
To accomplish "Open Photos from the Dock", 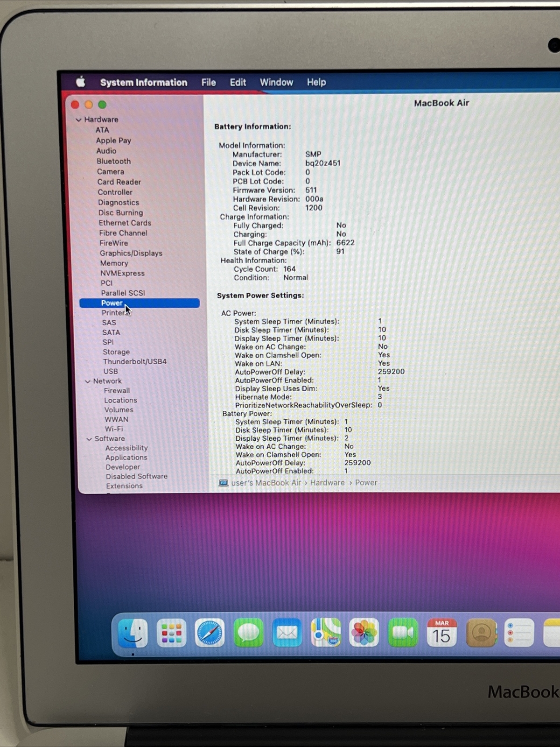I will (364, 633).
